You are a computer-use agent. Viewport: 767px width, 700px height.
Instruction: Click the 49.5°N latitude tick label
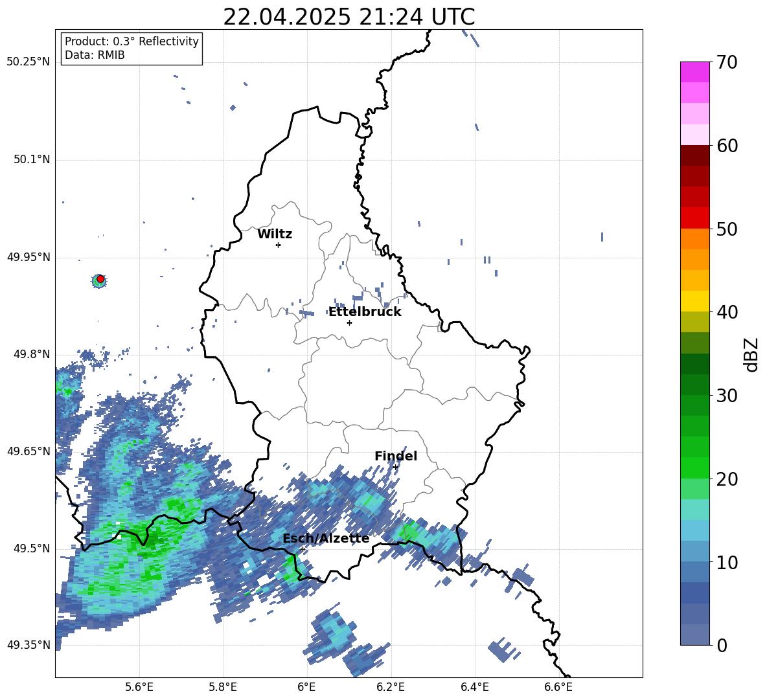[x=32, y=548]
